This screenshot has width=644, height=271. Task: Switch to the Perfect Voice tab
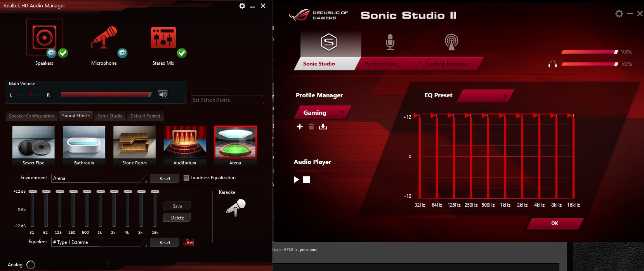coord(388,64)
